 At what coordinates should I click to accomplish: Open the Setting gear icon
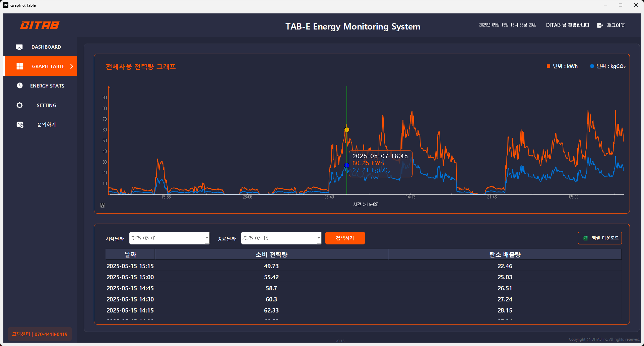point(20,105)
